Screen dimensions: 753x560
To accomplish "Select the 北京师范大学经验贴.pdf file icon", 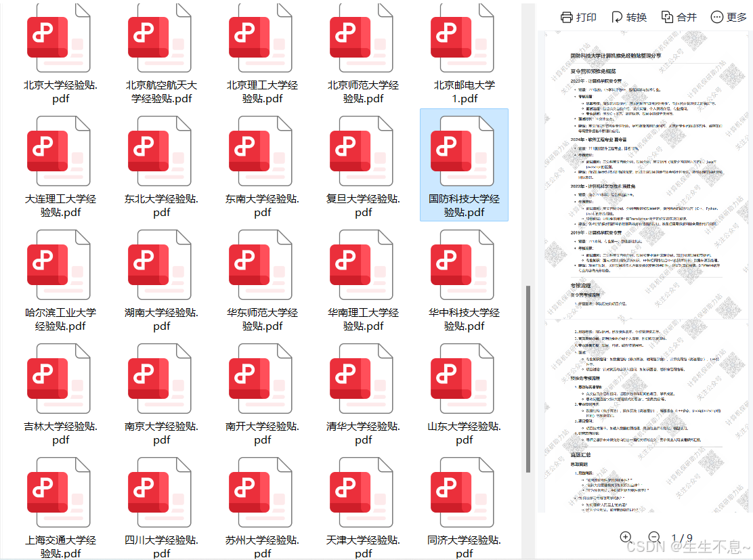I will [x=361, y=38].
